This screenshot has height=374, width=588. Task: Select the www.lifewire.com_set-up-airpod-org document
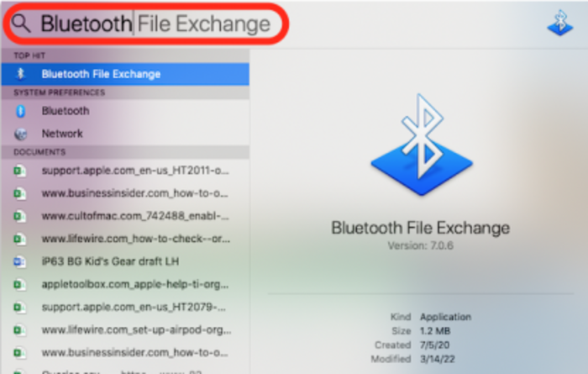pos(125,329)
